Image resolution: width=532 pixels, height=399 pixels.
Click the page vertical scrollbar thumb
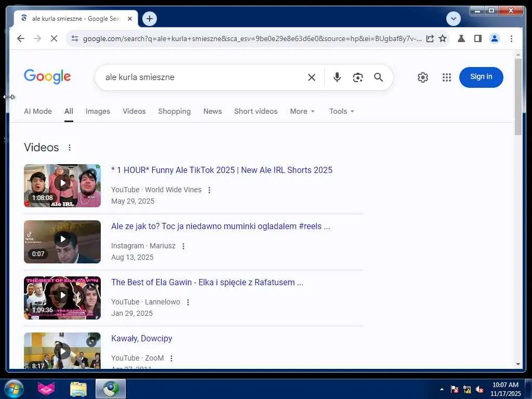[x=518, y=97]
